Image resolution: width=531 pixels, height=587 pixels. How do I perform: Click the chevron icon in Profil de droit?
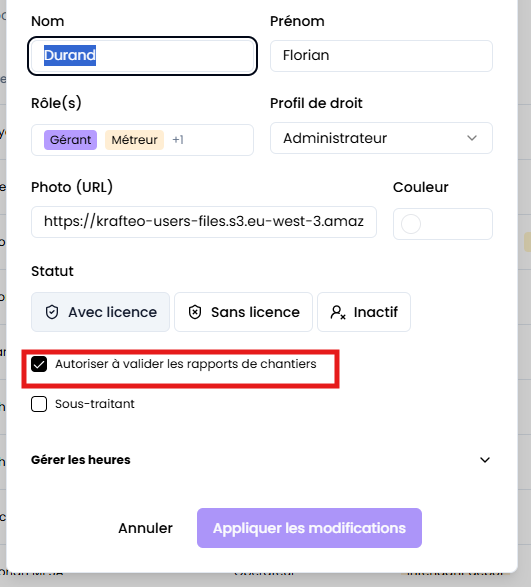pyautogui.click(x=472, y=138)
